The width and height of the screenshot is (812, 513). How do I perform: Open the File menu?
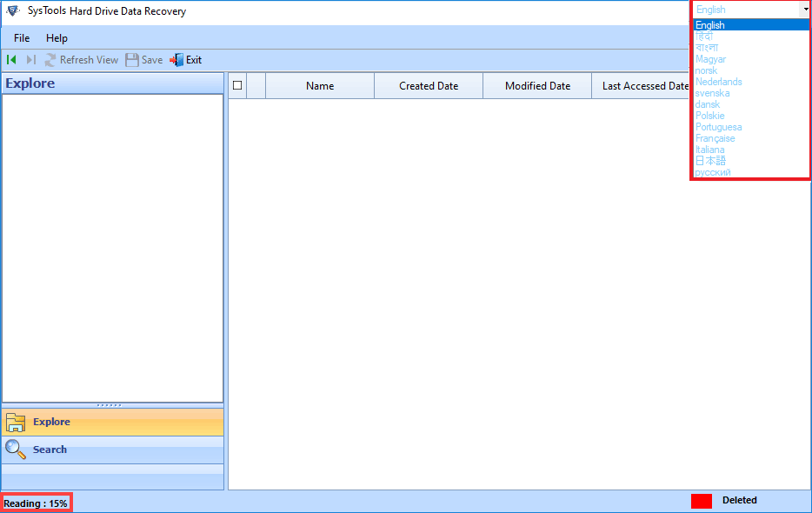22,38
